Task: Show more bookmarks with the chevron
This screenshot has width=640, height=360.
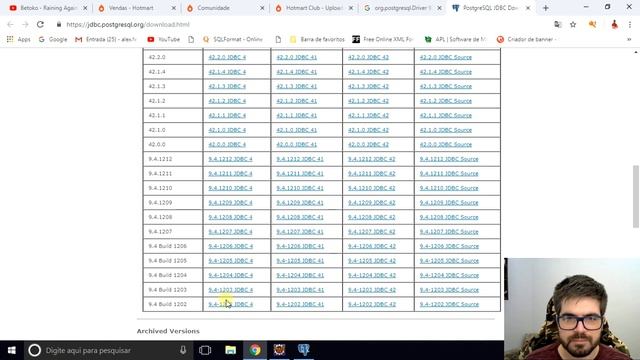Action: 629,39
